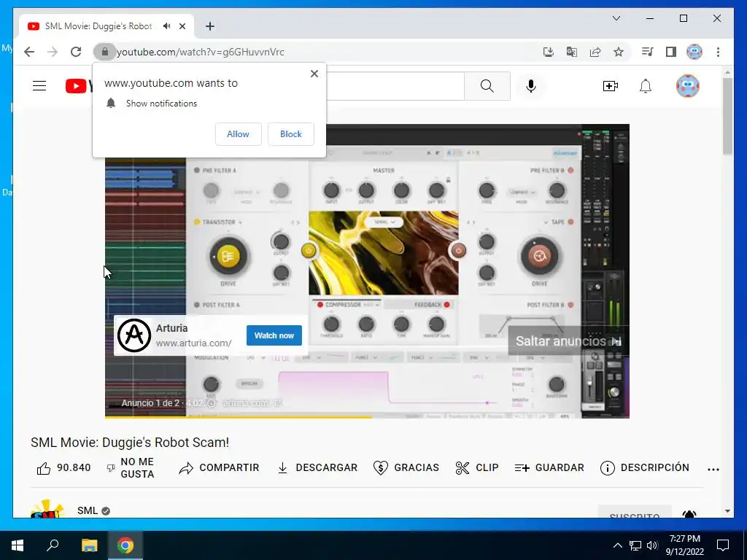Image resolution: width=747 pixels, height=560 pixels.
Task: Click DESCARGAR to download the video
Action: click(317, 468)
